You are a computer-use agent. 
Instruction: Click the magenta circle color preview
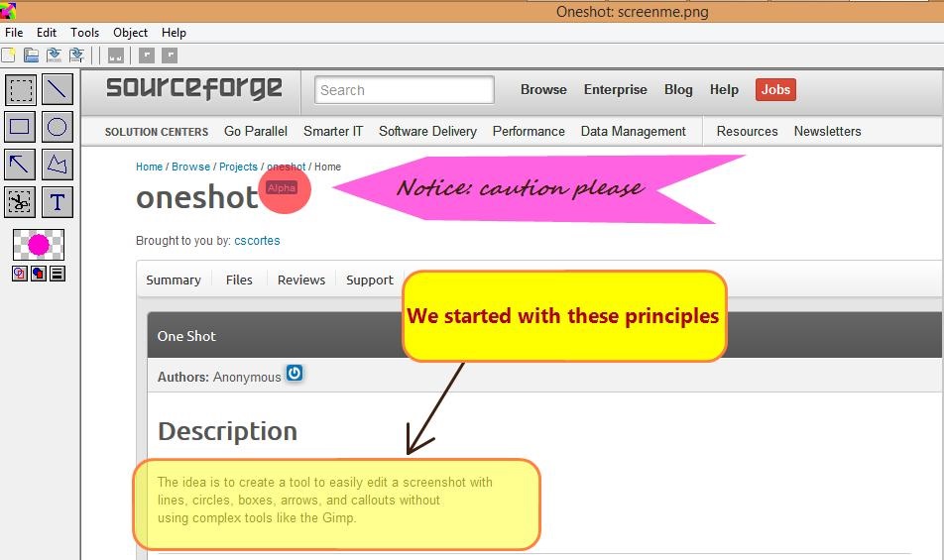pos(39,245)
